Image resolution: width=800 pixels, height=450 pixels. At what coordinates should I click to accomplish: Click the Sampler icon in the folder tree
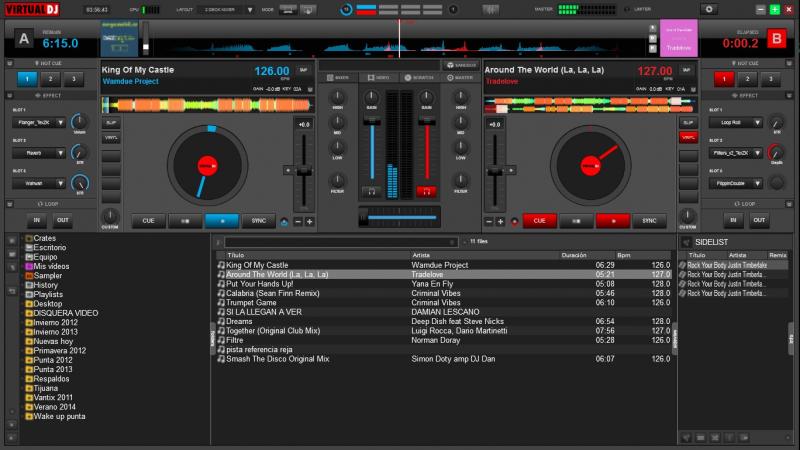(29, 276)
